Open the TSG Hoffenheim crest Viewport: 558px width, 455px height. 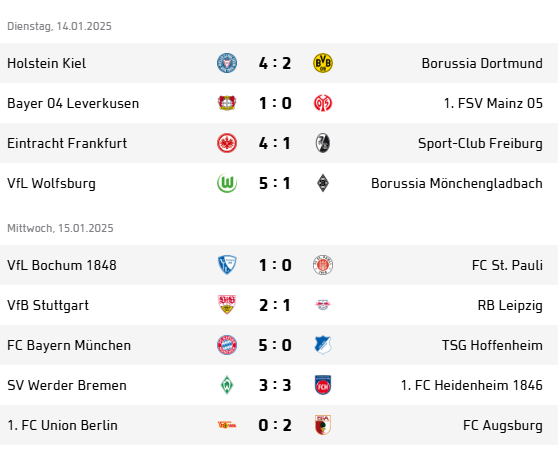click(x=323, y=345)
